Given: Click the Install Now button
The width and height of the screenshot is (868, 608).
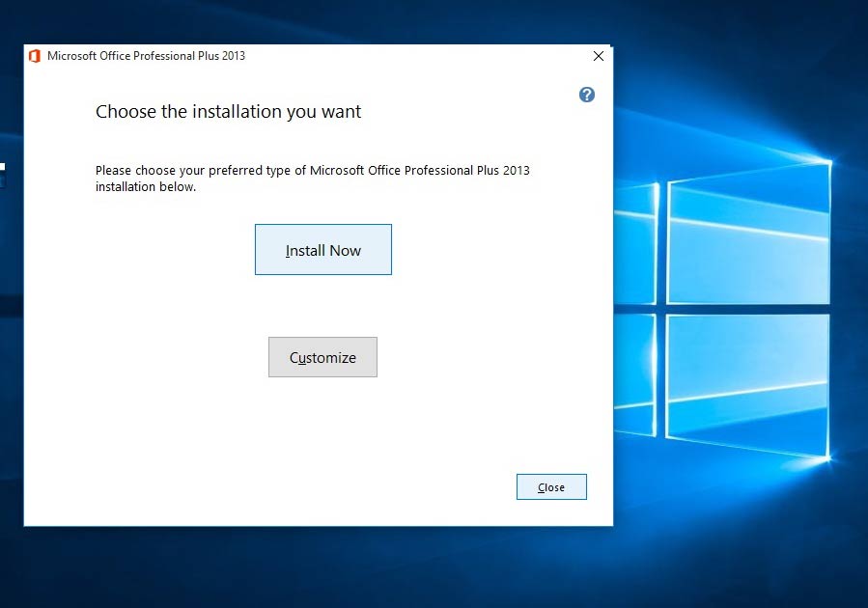Looking at the screenshot, I should [x=323, y=250].
